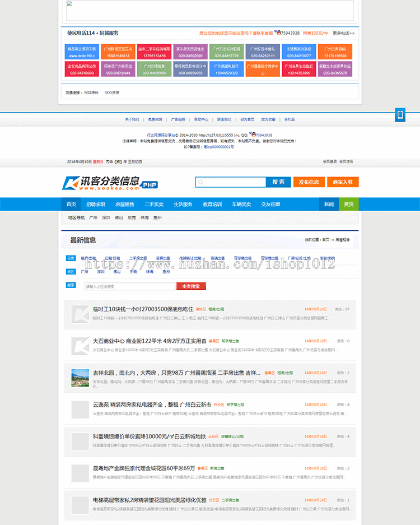Click the 会员登录 link
This screenshot has height=525, width=420.
[330, 161]
